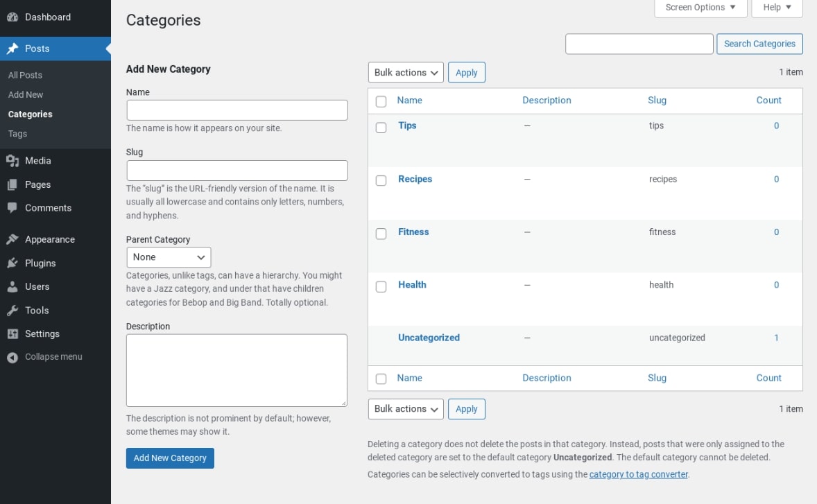Click inside the category Name input field
The width and height of the screenshot is (817, 504).
[x=237, y=110]
